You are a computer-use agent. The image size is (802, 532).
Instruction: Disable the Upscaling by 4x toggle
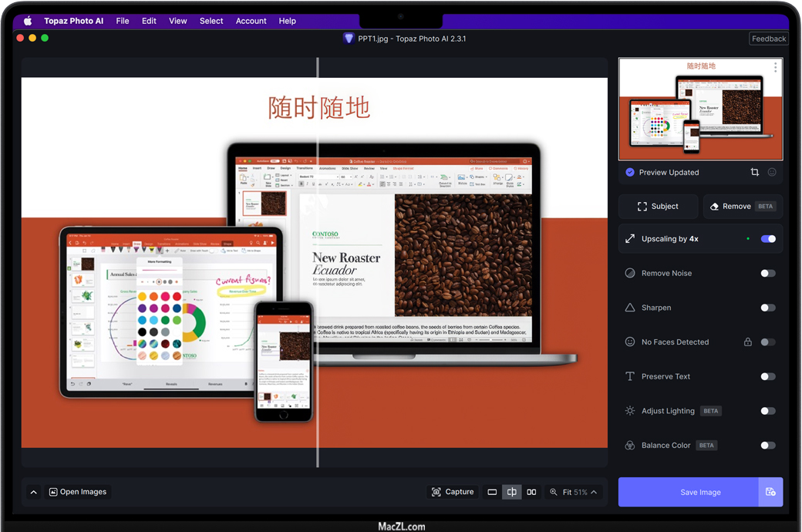pyautogui.click(x=767, y=239)
